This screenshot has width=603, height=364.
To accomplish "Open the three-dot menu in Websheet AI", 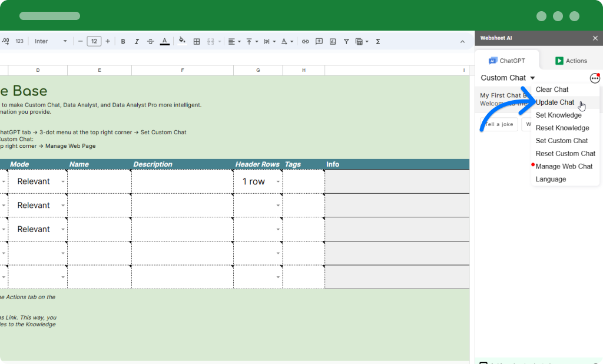I will tap(595, 78).
